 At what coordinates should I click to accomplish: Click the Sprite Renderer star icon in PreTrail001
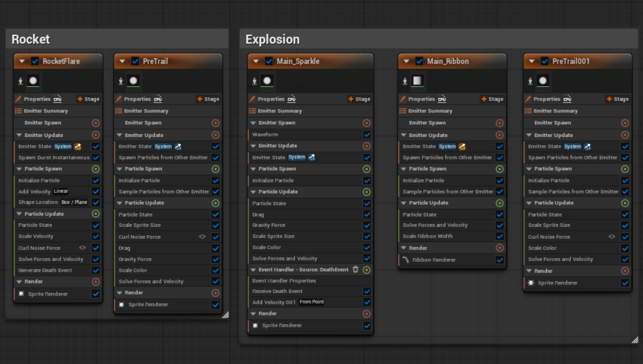click(x=531, y=283)
